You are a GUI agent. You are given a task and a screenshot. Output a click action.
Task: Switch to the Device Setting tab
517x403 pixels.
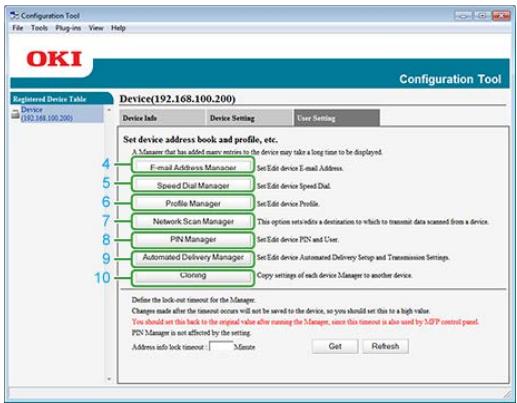point(249,118)
